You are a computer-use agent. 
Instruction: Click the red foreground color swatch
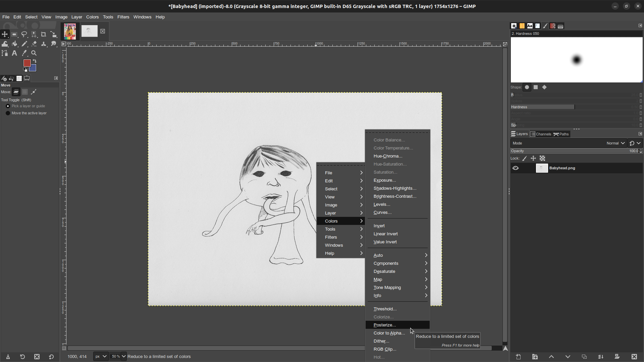point(27,63)
